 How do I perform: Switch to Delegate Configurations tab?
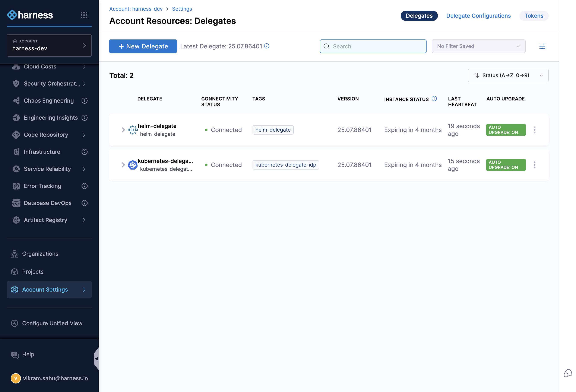pyautogui.click(x=478, y=16)
